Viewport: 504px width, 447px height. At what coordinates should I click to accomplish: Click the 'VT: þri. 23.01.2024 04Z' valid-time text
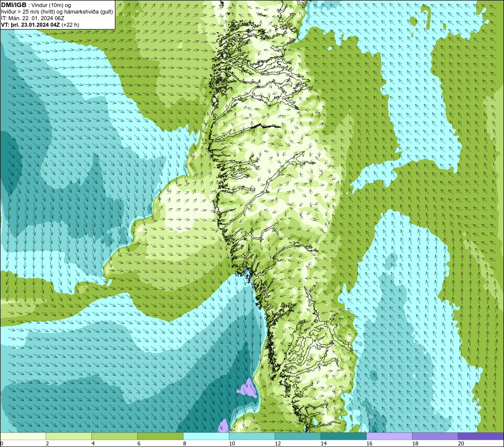click(x=30, y=25)
